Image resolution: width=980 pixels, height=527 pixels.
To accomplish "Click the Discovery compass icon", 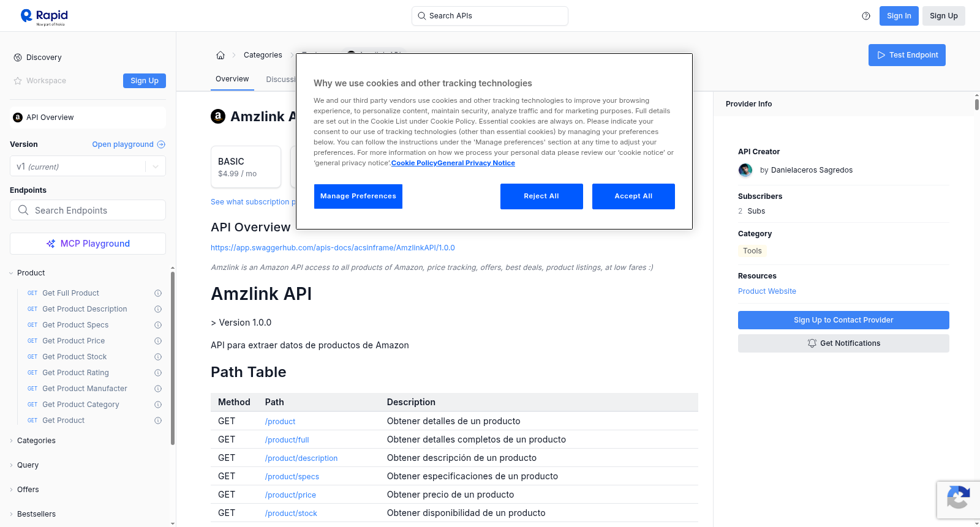I will pyautogui.click(x=18, y=58).
